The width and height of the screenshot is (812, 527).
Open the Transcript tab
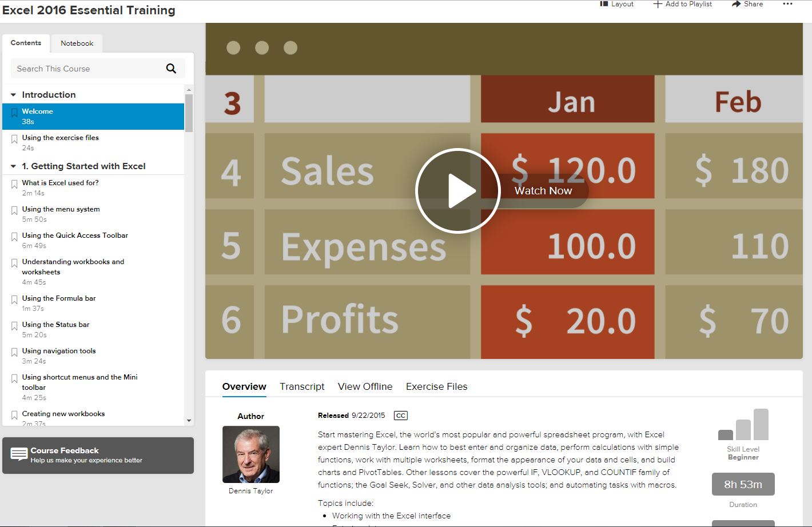click(302, 386)
